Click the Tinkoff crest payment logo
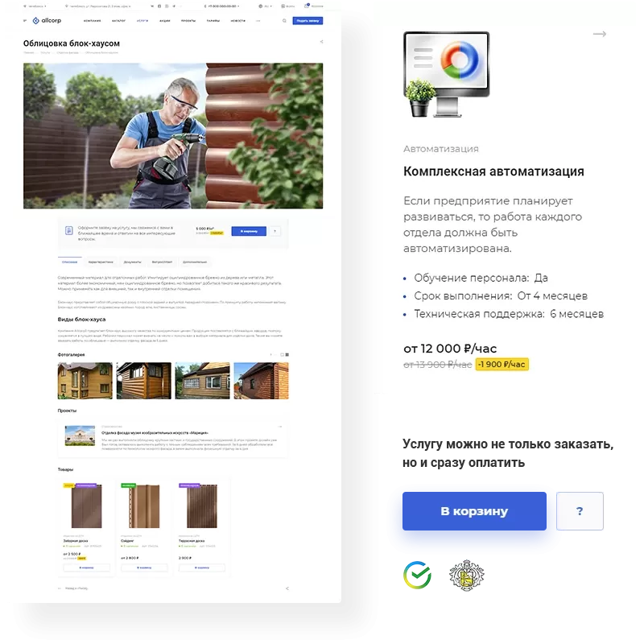The image size is (644, 644). [467, 575]
